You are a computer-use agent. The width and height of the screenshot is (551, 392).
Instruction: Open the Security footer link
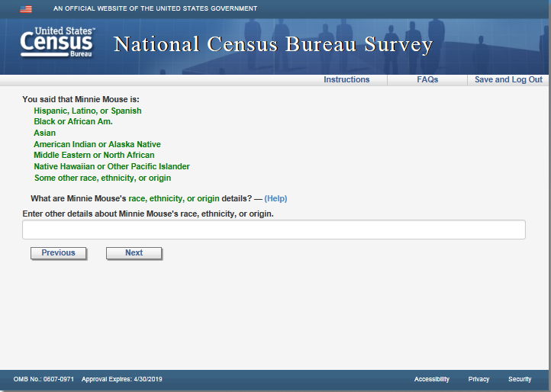coord(520,379)
